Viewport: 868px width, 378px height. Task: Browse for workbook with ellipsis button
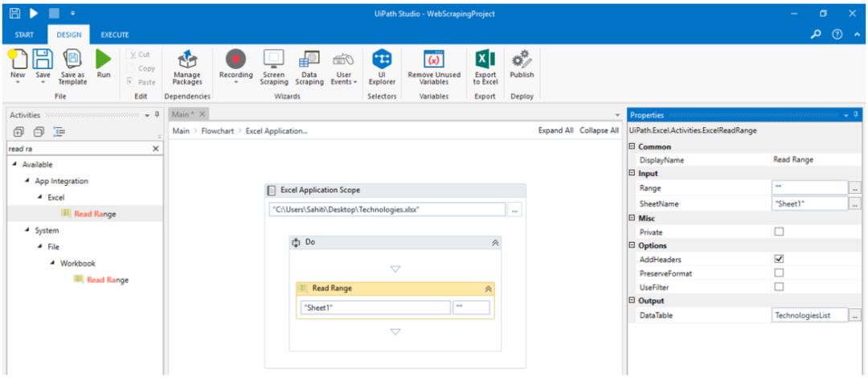(515, 210)
